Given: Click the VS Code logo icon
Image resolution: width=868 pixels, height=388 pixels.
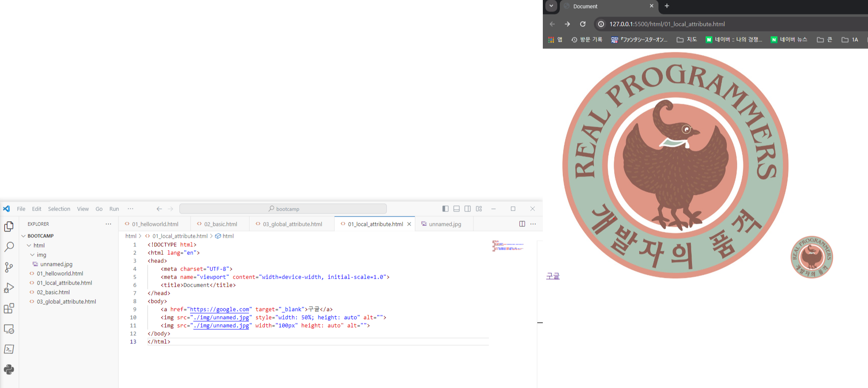Looking at the screenshot, I should point(6,208).
